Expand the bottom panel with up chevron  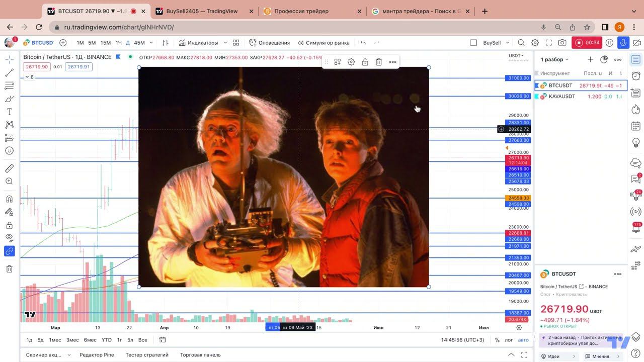(511, 354)
